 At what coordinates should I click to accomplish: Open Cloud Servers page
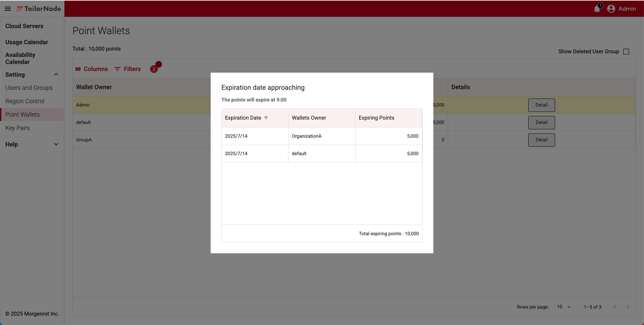[x=24, y=26]
